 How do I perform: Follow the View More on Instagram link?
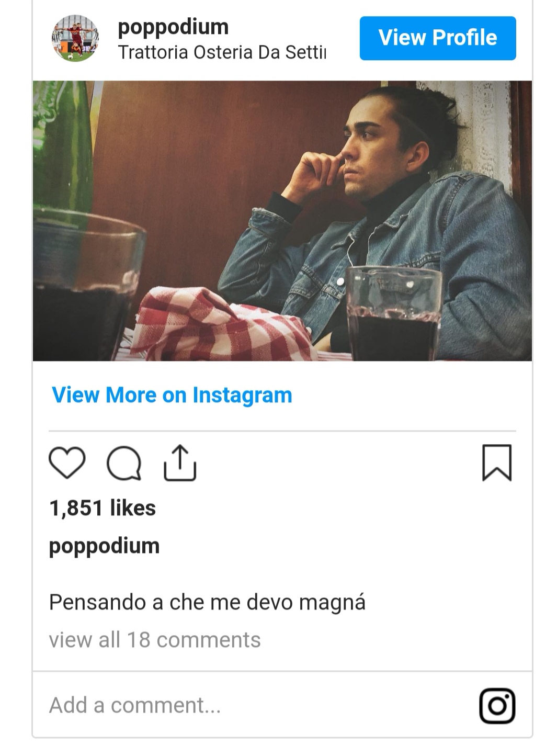(172, 395)
